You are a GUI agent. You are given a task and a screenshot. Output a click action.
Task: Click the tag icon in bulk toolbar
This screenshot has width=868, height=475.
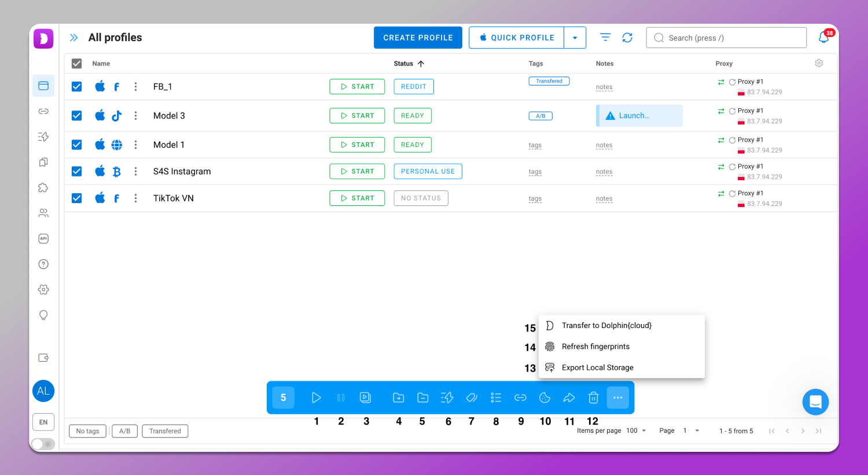point(472,397)
